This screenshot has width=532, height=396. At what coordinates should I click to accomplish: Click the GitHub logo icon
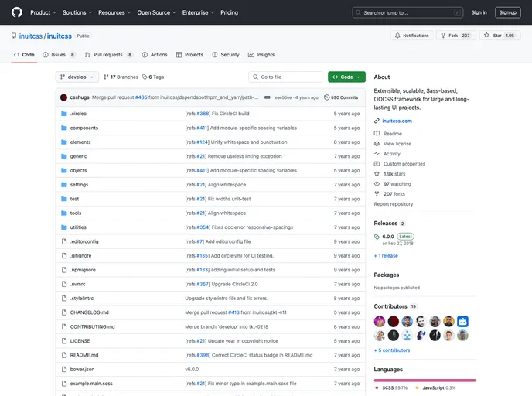17,12
